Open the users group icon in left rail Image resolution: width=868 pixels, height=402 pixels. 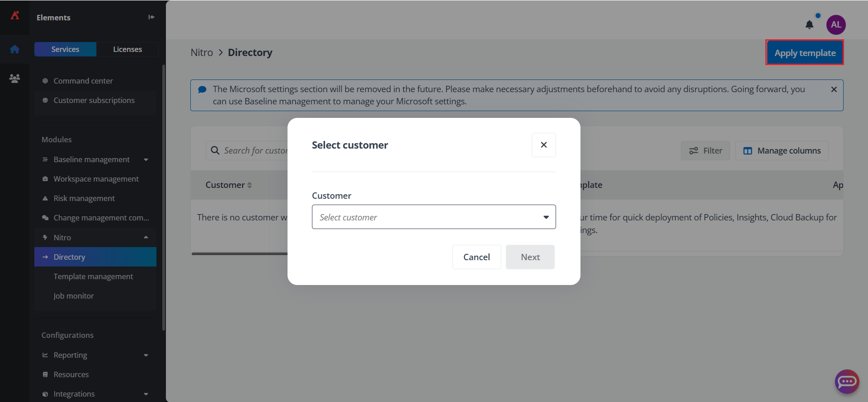[x=14, y=79]
